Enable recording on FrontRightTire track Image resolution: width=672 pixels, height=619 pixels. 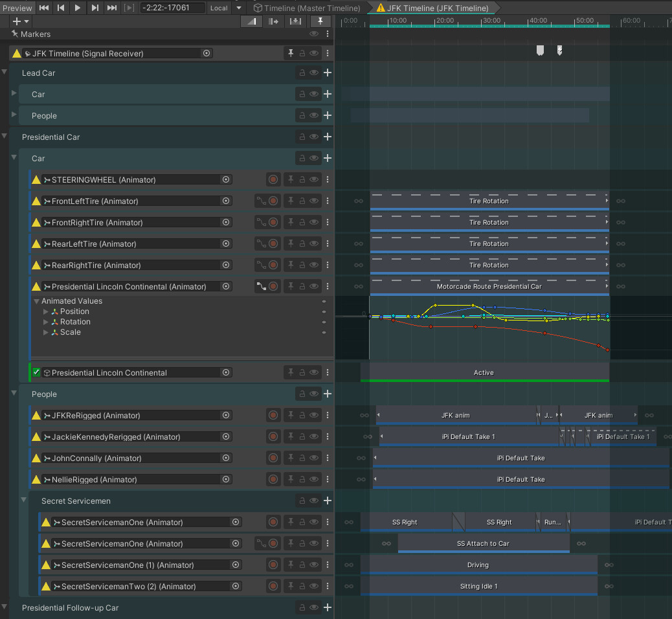pyautogui.click(x=273, y=223)
